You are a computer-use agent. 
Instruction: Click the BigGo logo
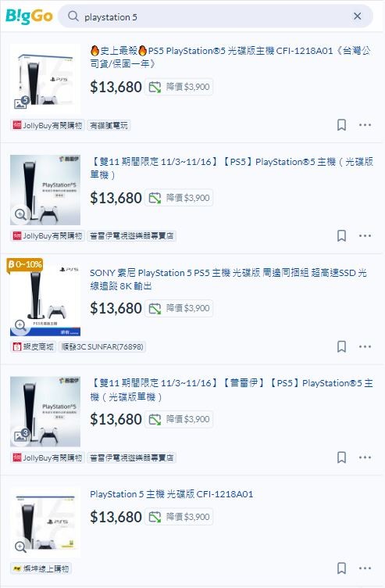(x=29, y=16)
